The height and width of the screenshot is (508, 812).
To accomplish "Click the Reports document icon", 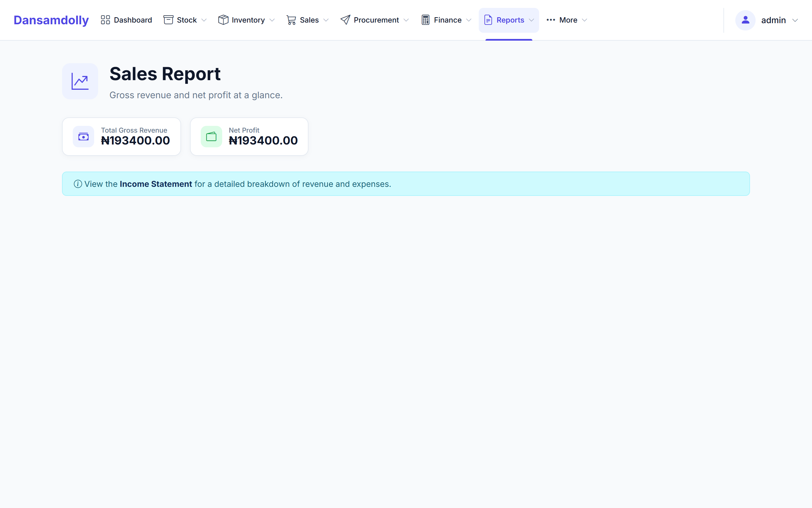I will (488, 20).
